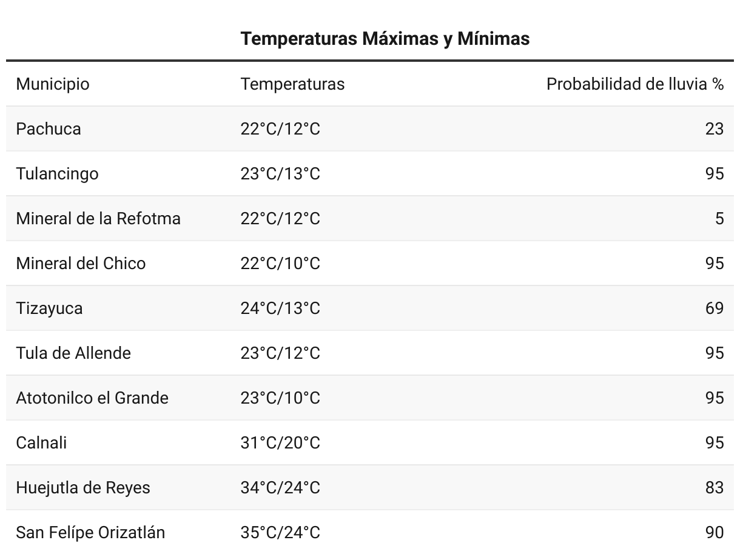Click the Tizayuca municipality cell
The width and height of the screenshot is (740, 560).
(49, 308)
